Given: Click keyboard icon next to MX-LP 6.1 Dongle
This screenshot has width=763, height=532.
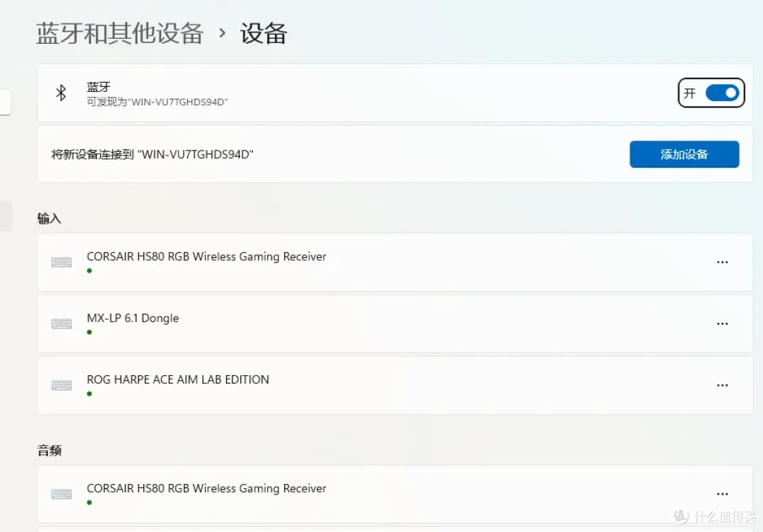Looking at the screenshot, I should pyautogui.click(x=61, y=324).
